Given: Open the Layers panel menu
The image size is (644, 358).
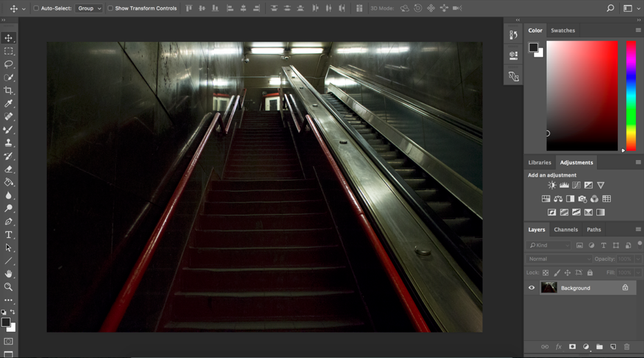Looking at the screenshot, I should point(638,230).
